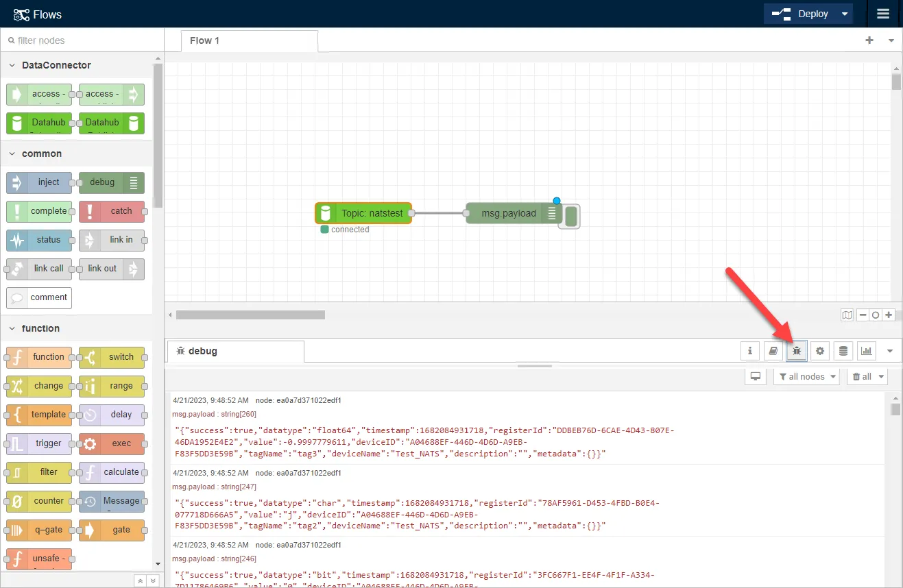Select the range node in palette
Viewport: 903px width, 588px height.
[x=111, y=386]
